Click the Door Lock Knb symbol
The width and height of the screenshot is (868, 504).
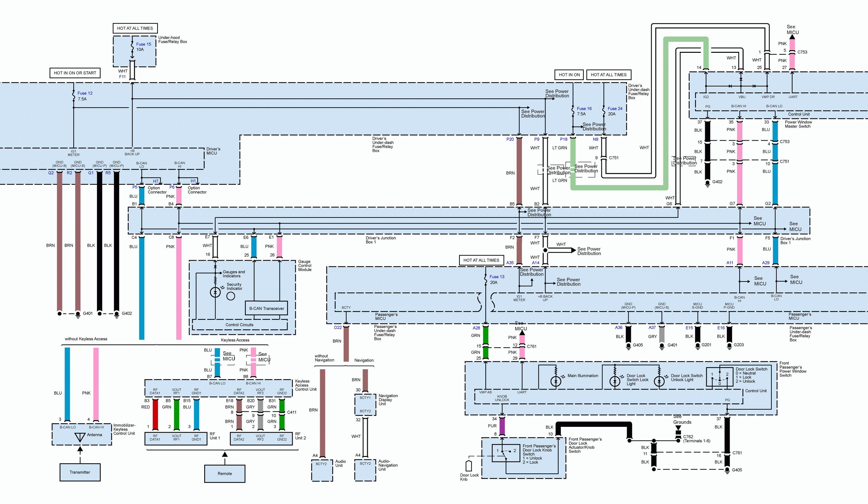coord(468,466)
